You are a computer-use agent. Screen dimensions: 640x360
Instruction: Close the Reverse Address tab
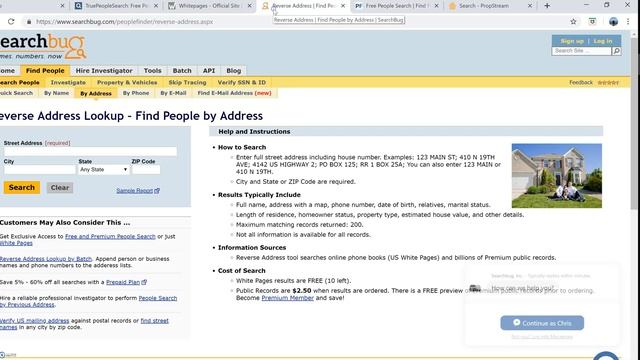(x=343, y=6)
